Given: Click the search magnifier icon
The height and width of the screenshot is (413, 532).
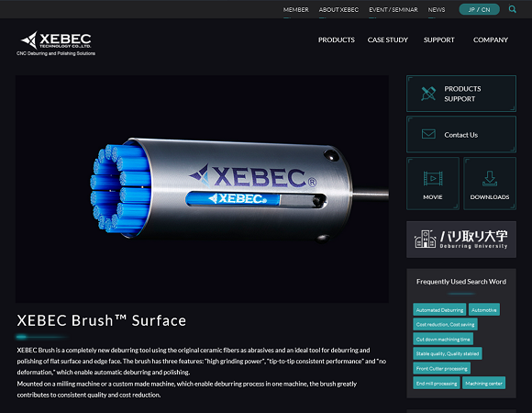Looking at the screenshot, I should [512, 9].
